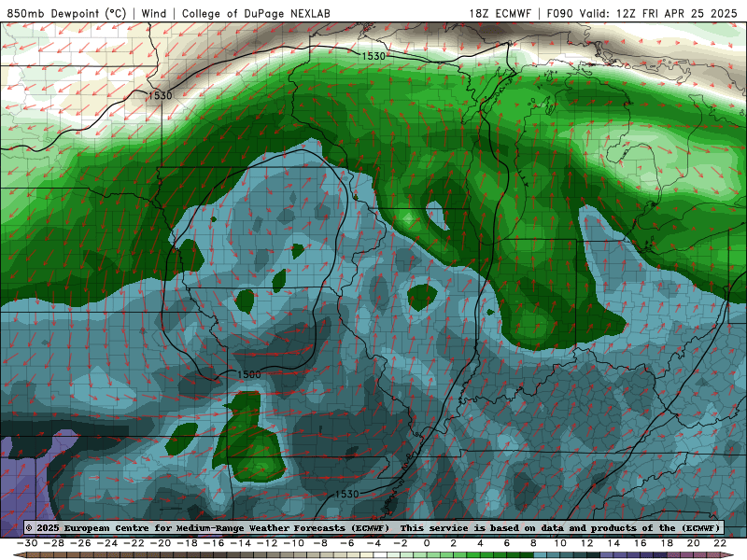747x560 pixels.
Task: Click the -18 label on the dewpoint scale
Action: [x=187, y=543]
